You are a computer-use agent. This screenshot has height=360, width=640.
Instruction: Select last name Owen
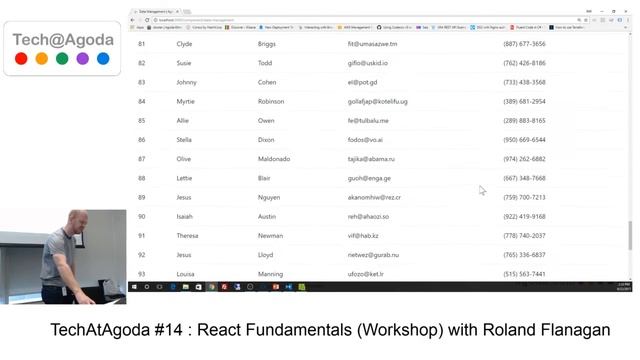click(x=266, y=120)
